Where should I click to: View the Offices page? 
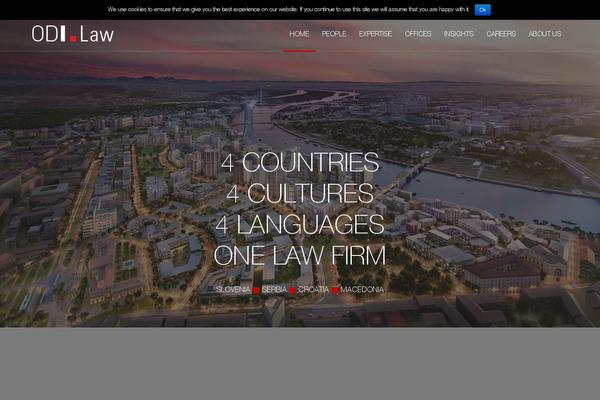(x=418, y=34)
